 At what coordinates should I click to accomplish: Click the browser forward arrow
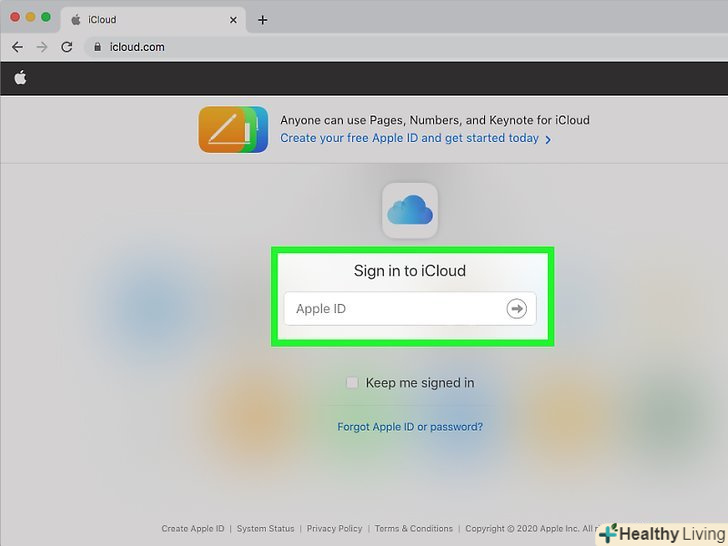[42, 47]
